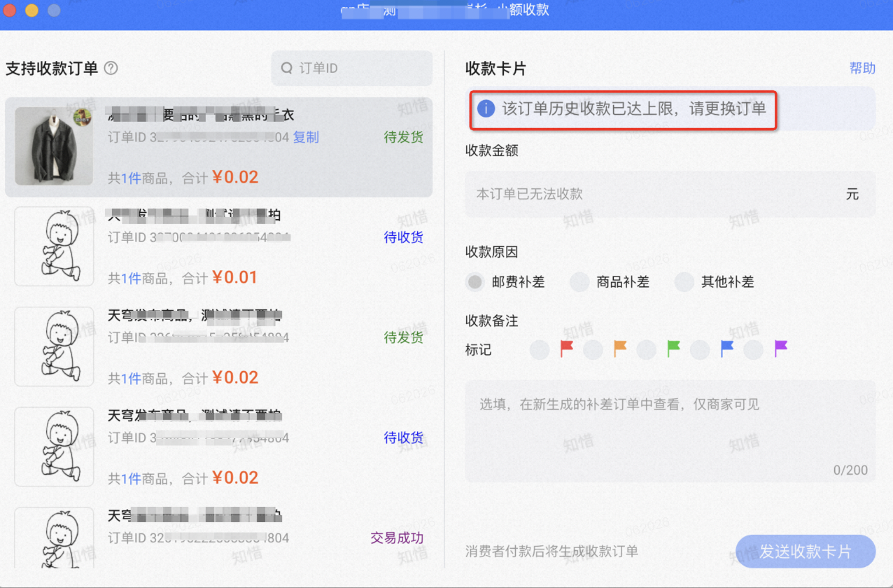Open the 帮助 link
The width and height of the screenshot is (893, 588).
(862, 68)
